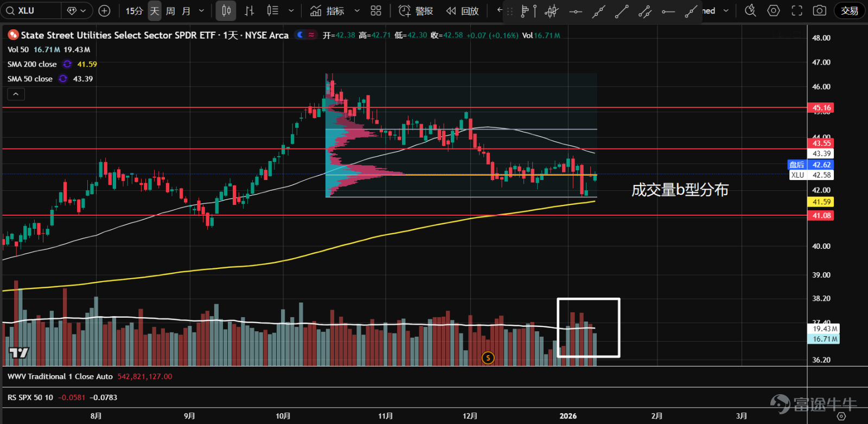Select the bar chart type icon
The height and width of the screenshot is (424, 868).
coord(250,11)
